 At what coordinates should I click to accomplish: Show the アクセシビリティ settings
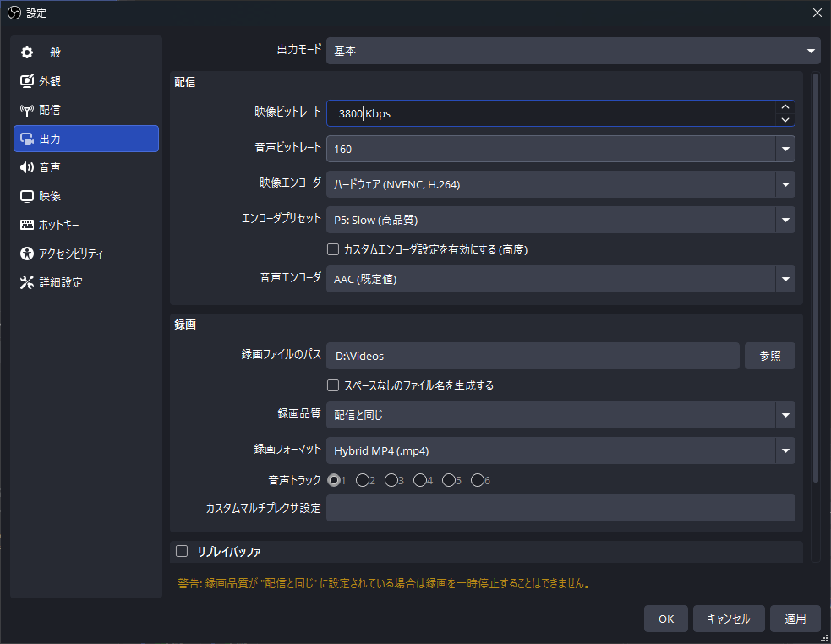coord(86,254)
